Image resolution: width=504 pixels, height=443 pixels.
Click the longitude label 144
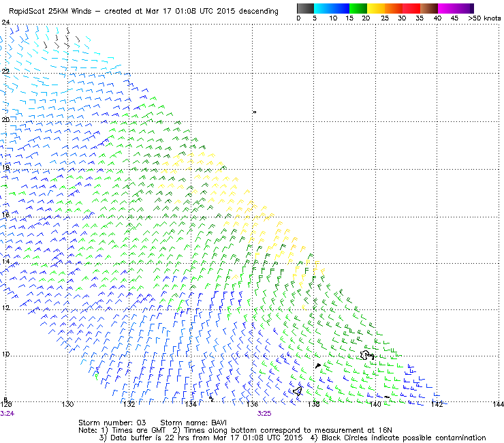498,404
